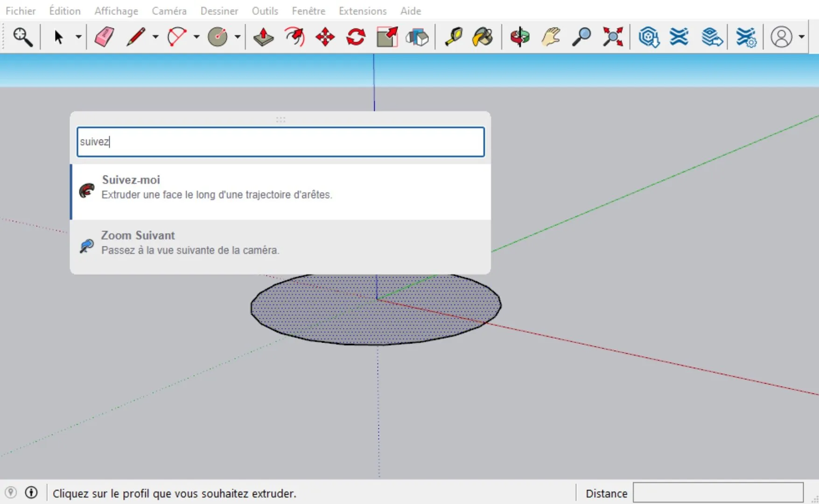Click the status bar info icon
The width and height of the screenshot is (819, 504).
point(31,493)
